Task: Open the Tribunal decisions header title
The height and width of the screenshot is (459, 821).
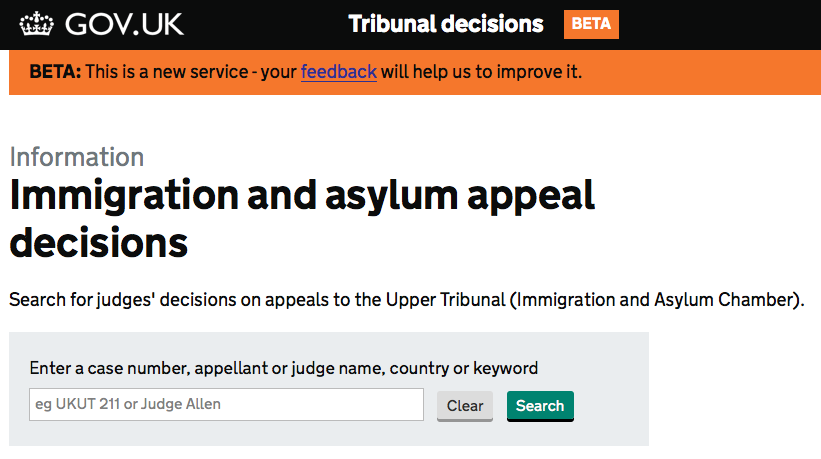Action: (x=446, y=24)
